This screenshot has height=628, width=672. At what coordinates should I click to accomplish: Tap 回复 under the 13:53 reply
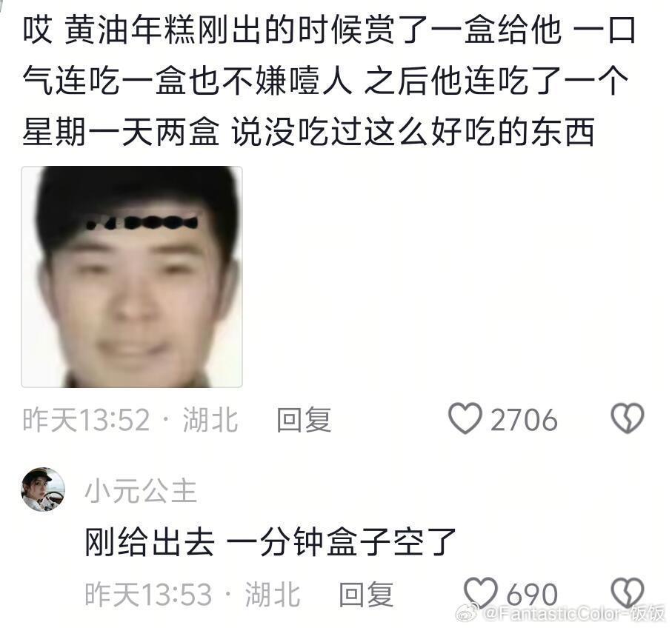[x=366, y=594]
